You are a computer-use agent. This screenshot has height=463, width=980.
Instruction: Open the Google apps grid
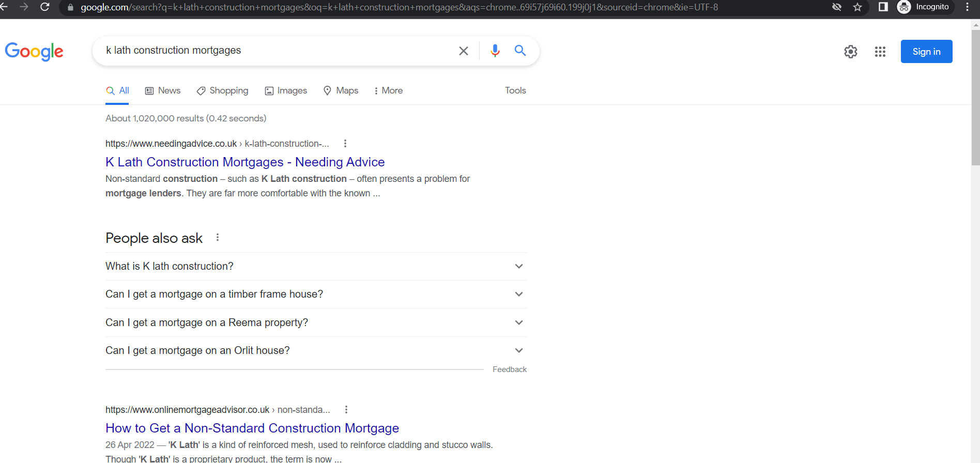pos(880,52)
